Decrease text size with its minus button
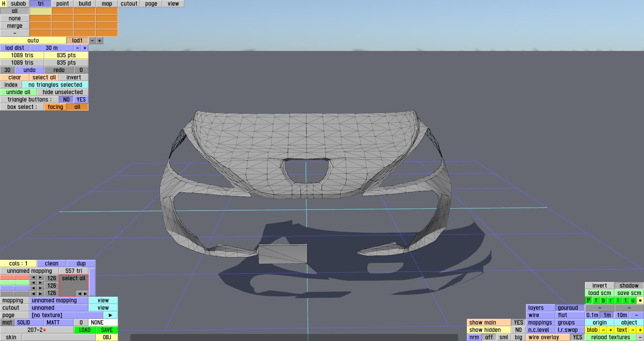The width and height of the screenshot is (644, 341). point(633,330)
